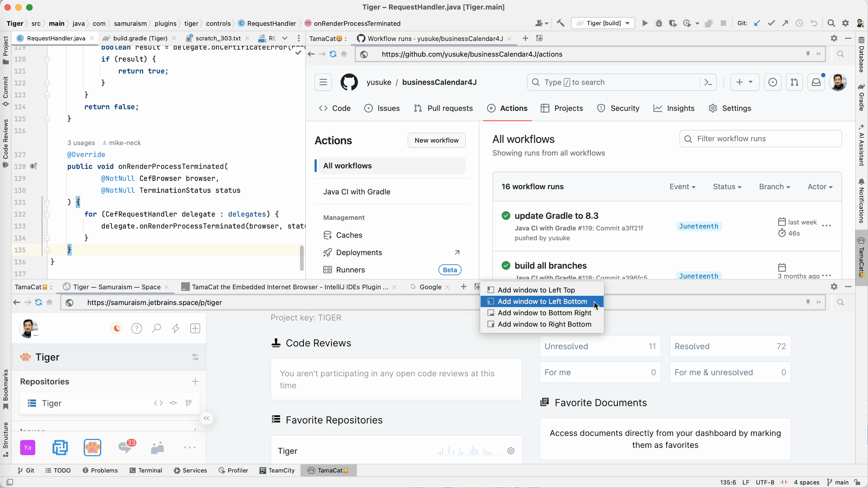
Task: Click the Debug bug icon in toolbar
Action: [659, 23]
